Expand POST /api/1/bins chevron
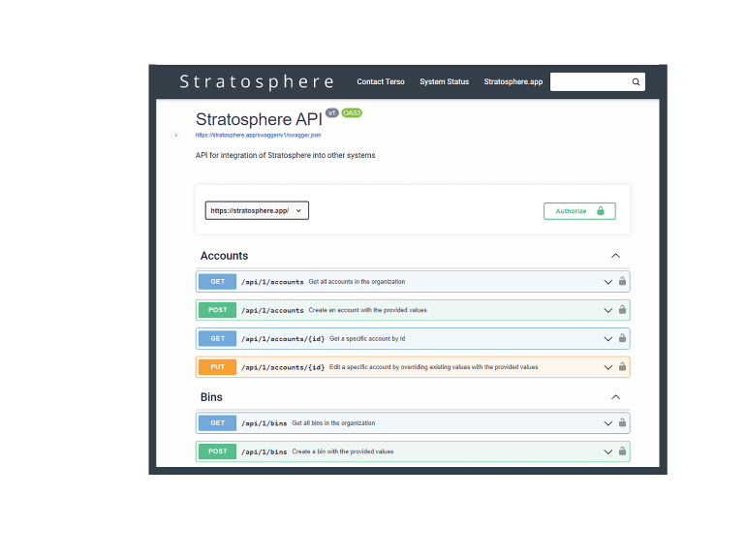The width and height of the screenshot is (747, 560). (607, 451)
